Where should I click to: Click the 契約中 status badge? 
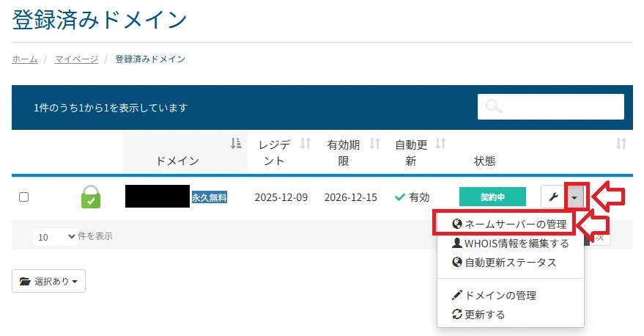click(x=492, y=197)
